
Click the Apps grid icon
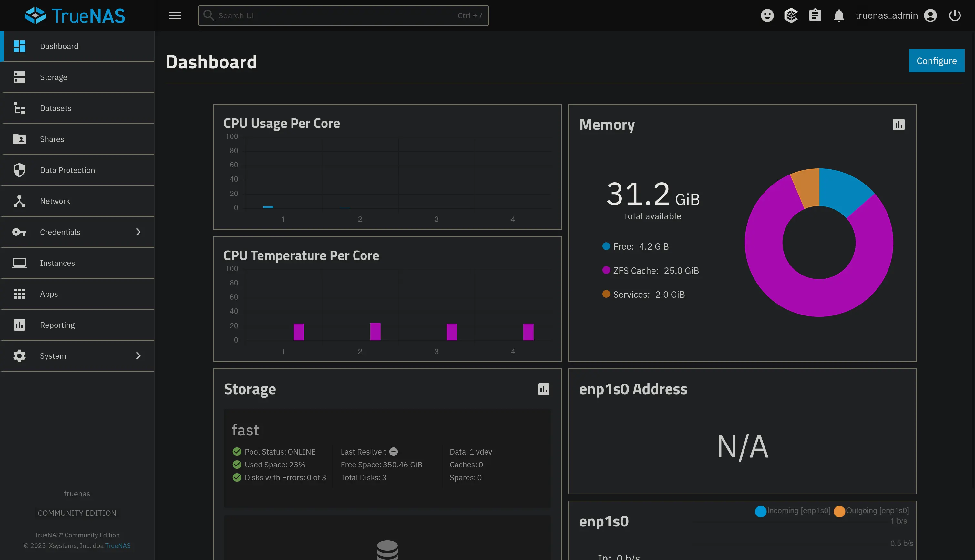[x=19, y=294]
